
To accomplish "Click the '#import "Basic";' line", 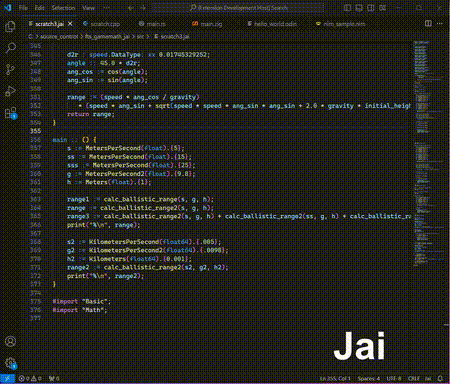I will pos(81,301).
